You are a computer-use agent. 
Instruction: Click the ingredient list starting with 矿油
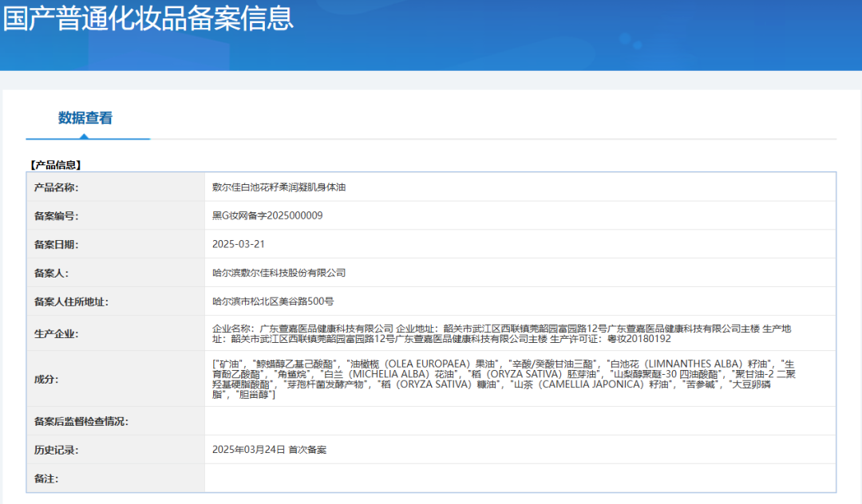[x=504, y=379]
